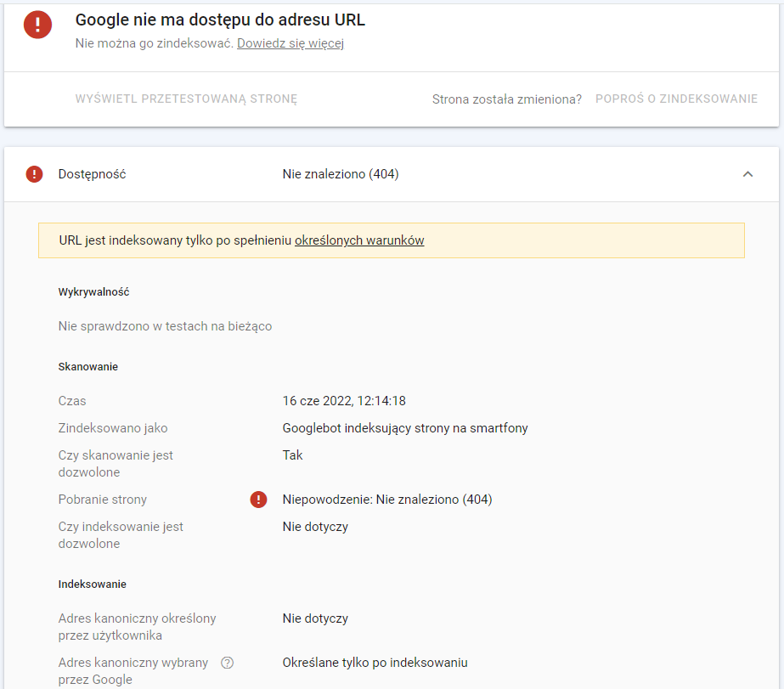Click the red error icon beside Dostępność
The height and width of the screenshot is (689, 784).
[34, 174]
